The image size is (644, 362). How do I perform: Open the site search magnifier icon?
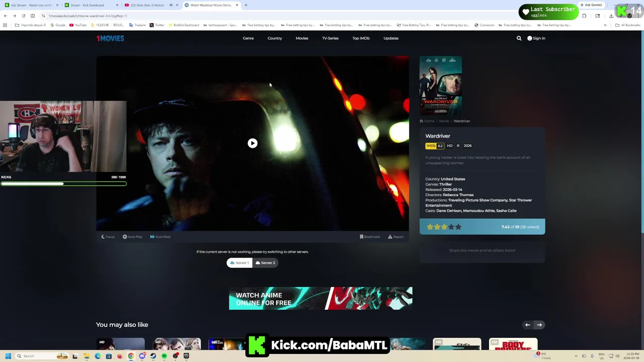click(x=519, y=38)
